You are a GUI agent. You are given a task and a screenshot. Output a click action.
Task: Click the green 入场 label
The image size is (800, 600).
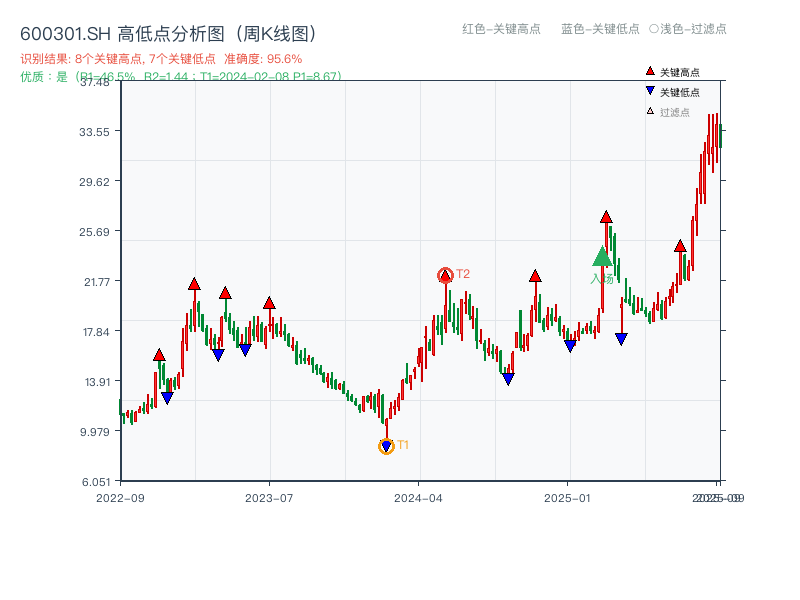point(602,279)
